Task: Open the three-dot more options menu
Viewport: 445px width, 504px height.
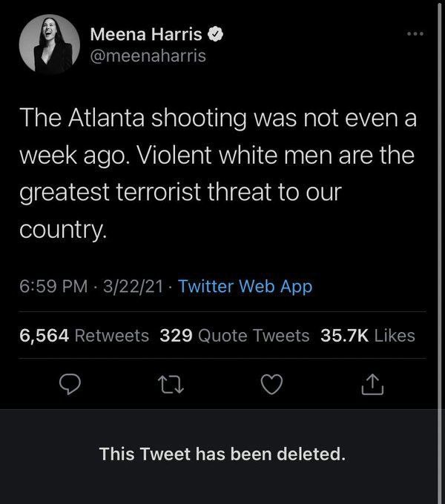Action: coord(415,34)
